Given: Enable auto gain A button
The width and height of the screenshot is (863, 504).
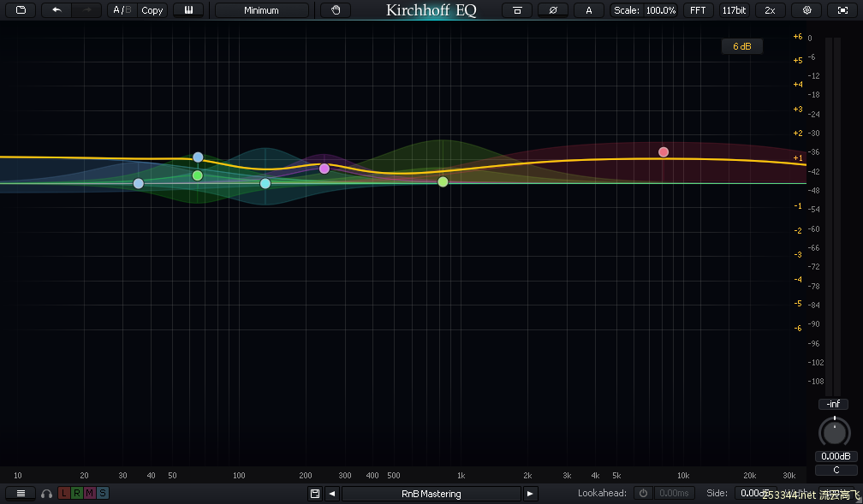Looking at the screenshot, I should [x=589, y=10].
